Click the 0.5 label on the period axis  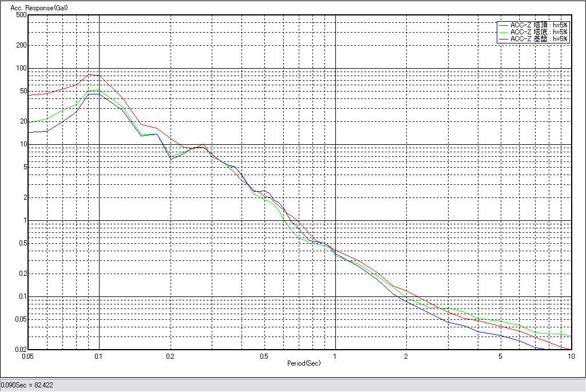264,356
